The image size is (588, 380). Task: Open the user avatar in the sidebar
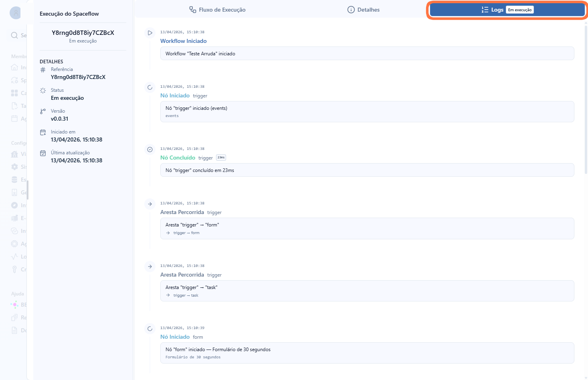pos(16,13)
